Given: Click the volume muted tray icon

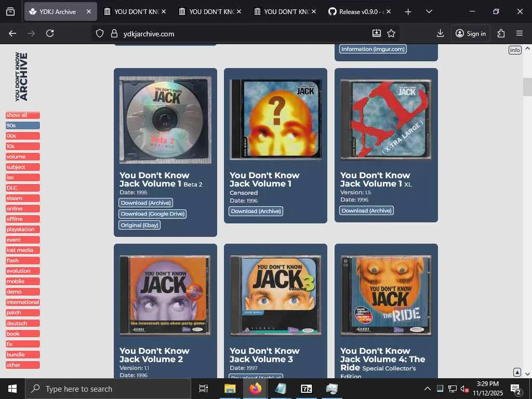Looking at the screenshot, I should 464,389.
